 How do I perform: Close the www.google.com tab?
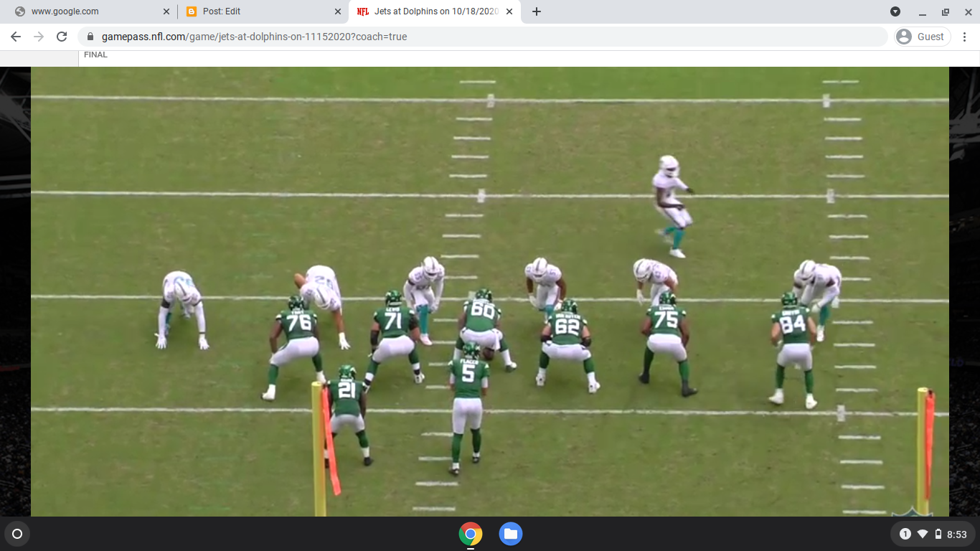pos(166,11)
